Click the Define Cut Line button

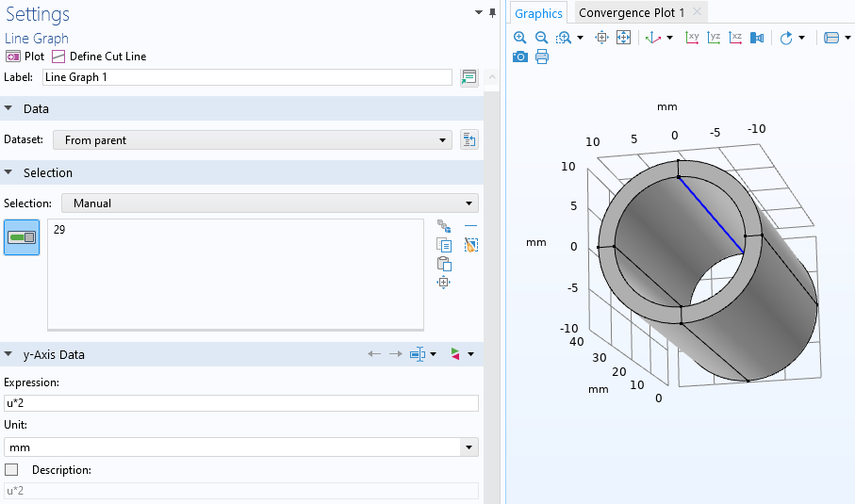(x=99, y=57)
